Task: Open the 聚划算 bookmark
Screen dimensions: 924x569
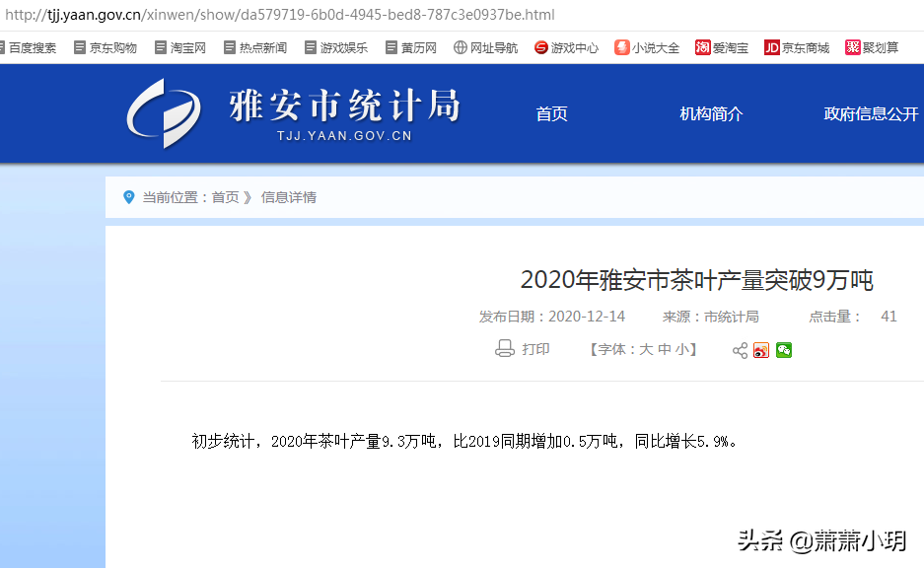Action: click(872, 47)
